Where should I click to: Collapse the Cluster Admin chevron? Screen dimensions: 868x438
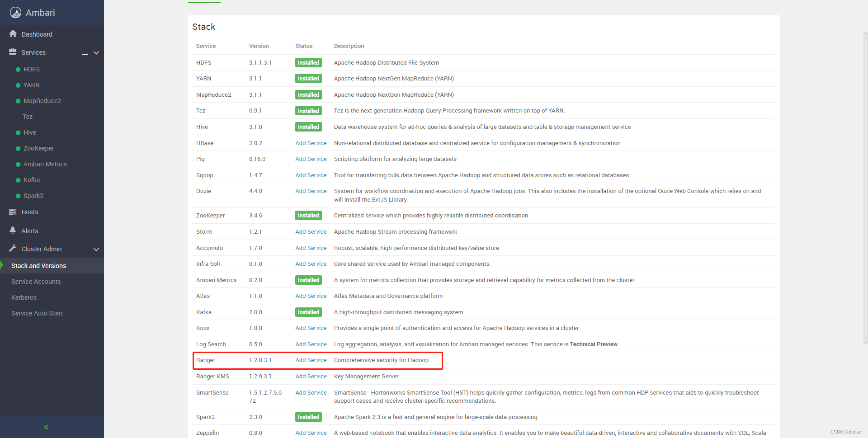tap(96, 249)
